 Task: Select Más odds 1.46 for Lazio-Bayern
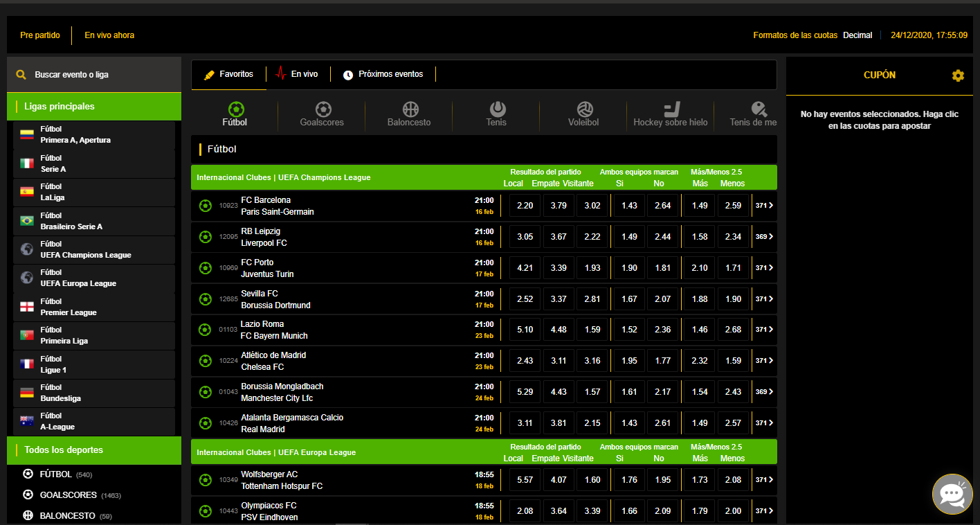click(x=700, y=330)
